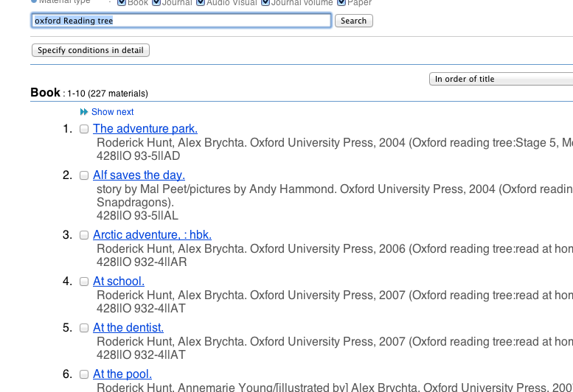Click Specify conditions in detail button
The height and width of the screenshot is (392, 573).
tap(91, 50)
